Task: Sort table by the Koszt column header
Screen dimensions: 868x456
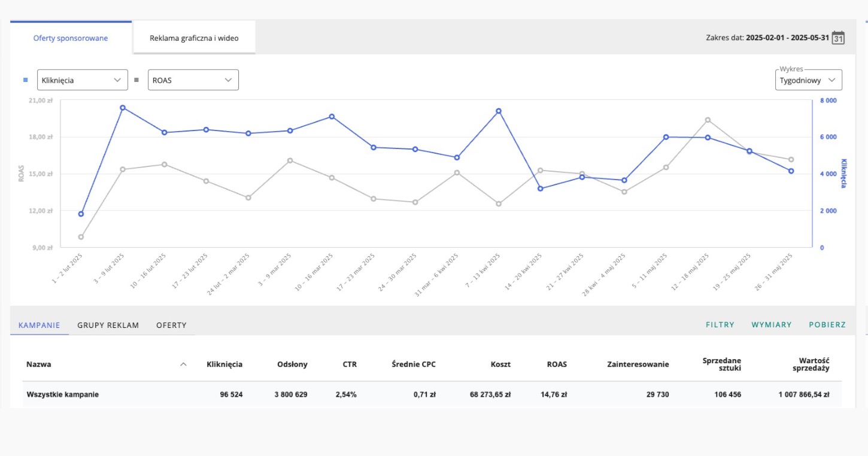Action: coord(500,364)
